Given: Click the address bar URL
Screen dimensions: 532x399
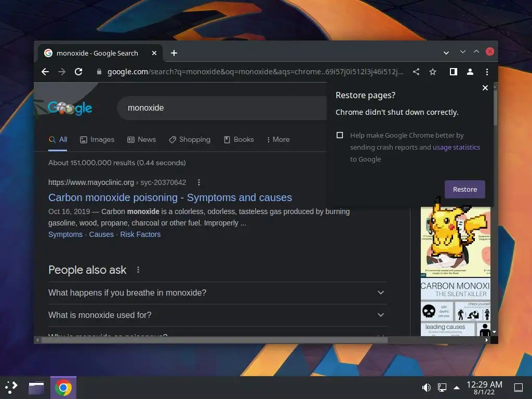Looking at the screenshot, I should pos(255,72).
